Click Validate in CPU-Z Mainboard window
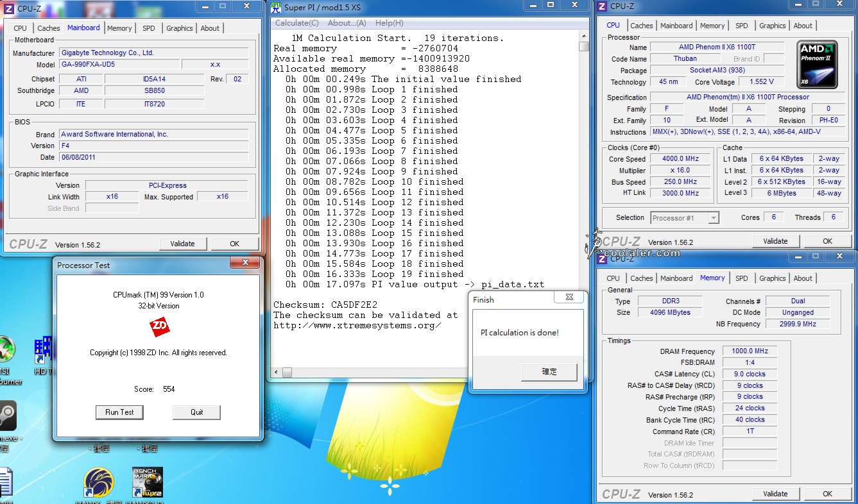858x504 pixels. 183,244
